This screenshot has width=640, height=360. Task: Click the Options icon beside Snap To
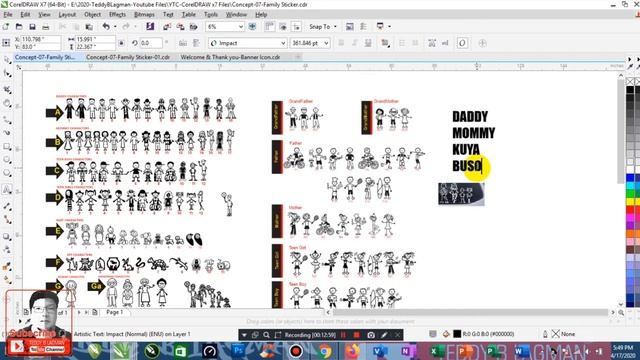pos(350,27)
